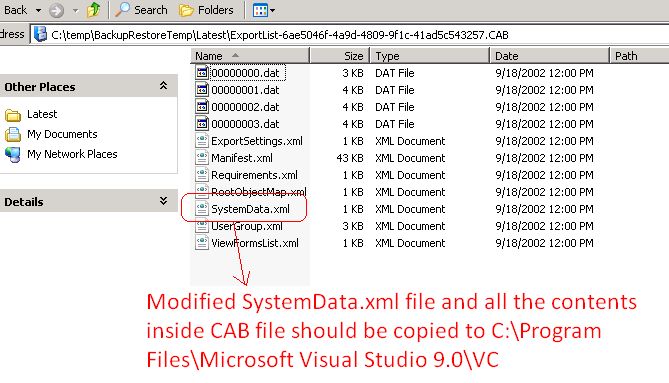The image size is (669, 383).
Task: Click the My Documents icon
Action: tap(13, 134)
